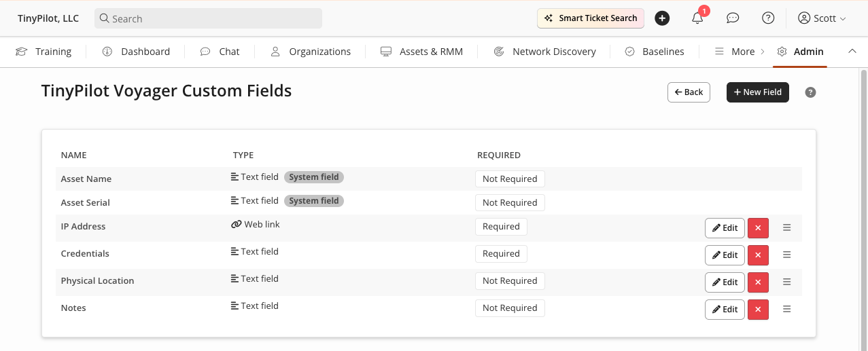Open the Baselines tab
Screen dimensions: 868x351
654,52
